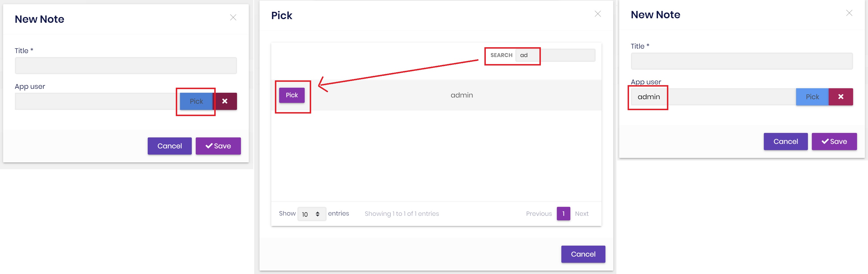The width and height of the screenshot is (868, 274).
Task: Close the New Note dialog showing admin user
Action: click(849, 13)
